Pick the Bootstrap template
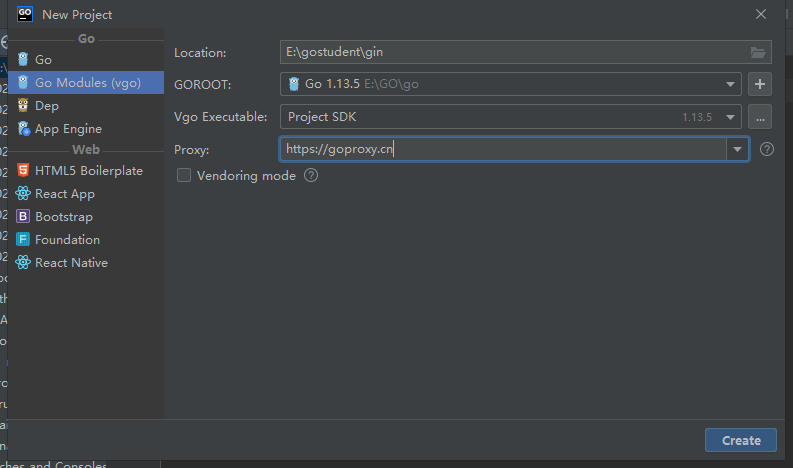The height and width of the screenshot is (468, 793). click(x=86, y=217)
